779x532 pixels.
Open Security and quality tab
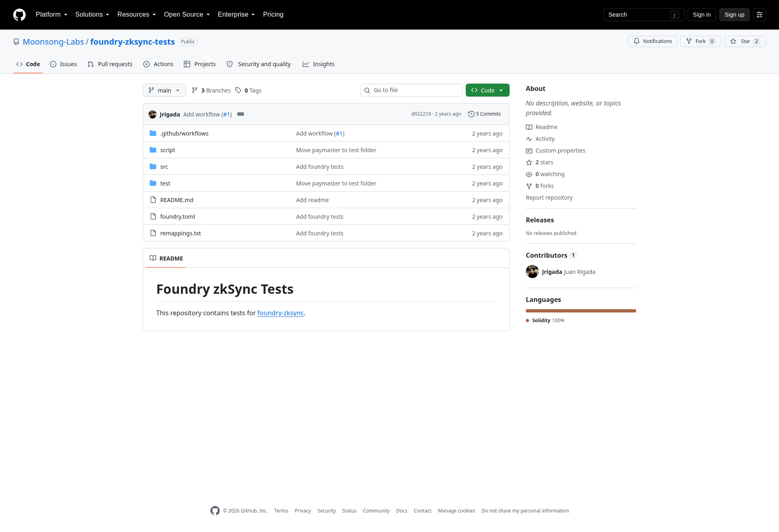click(258, 64)
